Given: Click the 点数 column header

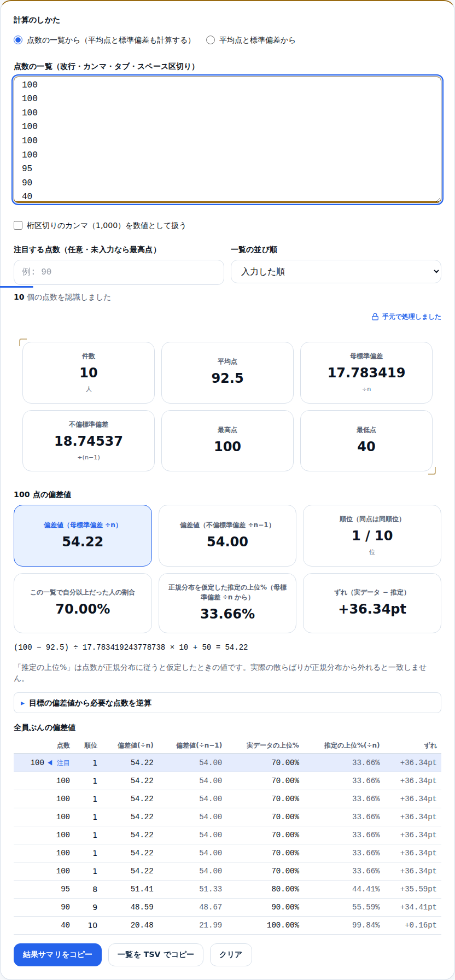Looking at the screenshot, I should (63, 745).
